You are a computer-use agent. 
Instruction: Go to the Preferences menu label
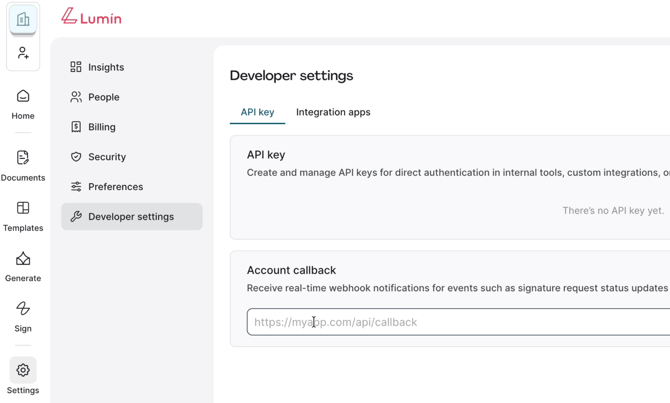(116, 187)
